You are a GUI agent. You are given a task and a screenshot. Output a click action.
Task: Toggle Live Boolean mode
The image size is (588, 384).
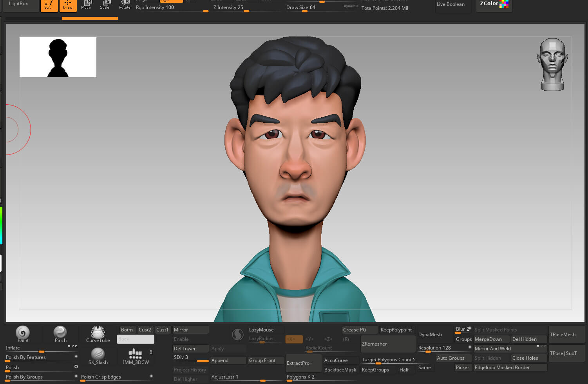tap(450, 5)
